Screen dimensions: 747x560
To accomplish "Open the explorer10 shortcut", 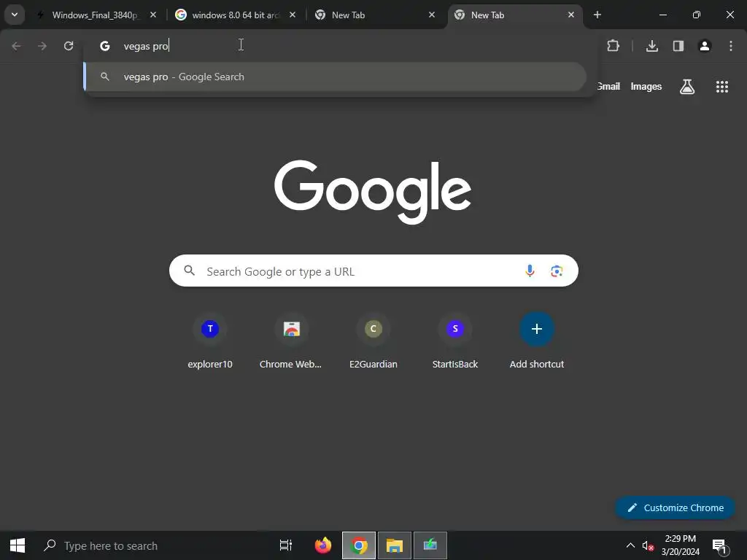I will coord(210,341).
